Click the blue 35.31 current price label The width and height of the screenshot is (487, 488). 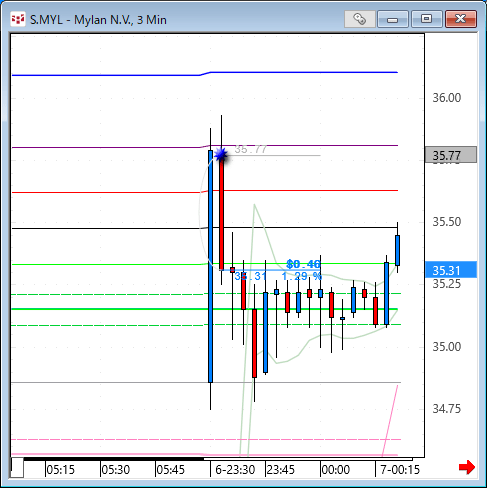tap(451, 270)
